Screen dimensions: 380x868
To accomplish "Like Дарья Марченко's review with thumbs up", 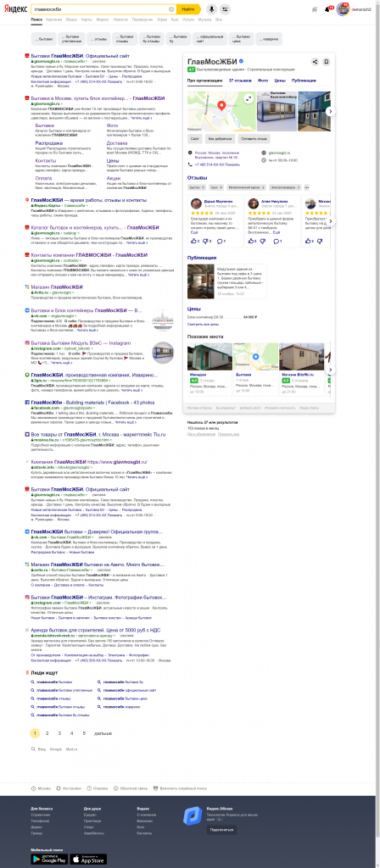I will (194, 241).
